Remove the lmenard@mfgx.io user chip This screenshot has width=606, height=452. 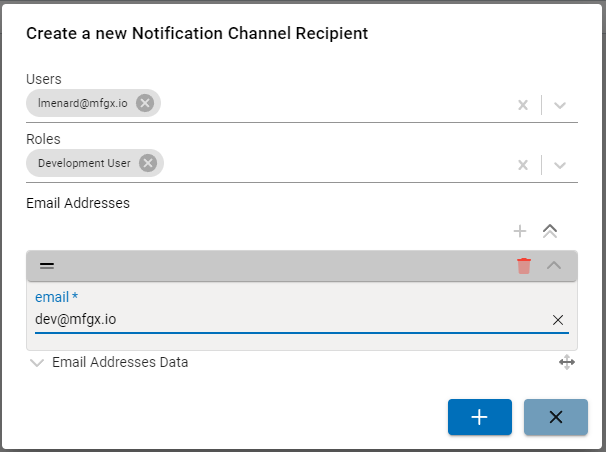pos(145,103)
